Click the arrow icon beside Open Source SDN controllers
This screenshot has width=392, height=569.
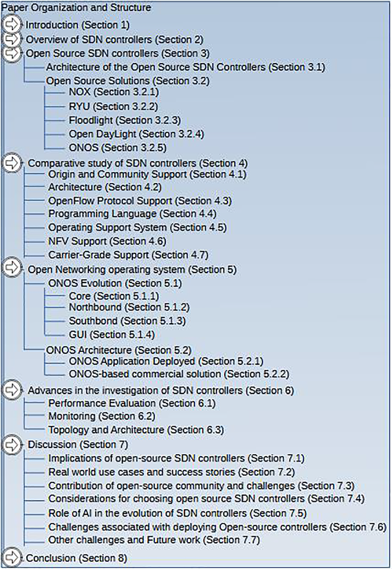12,53
